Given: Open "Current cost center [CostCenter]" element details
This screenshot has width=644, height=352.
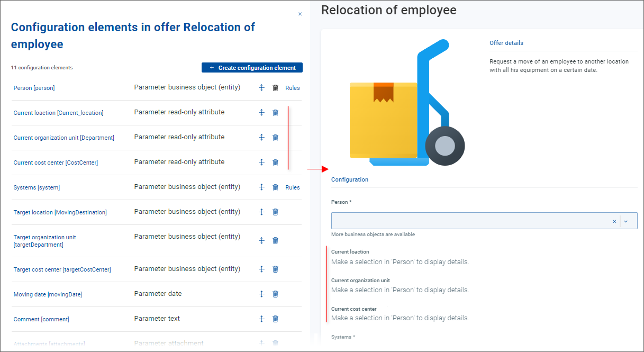Looking at the screenshot, I should [56, 162].
